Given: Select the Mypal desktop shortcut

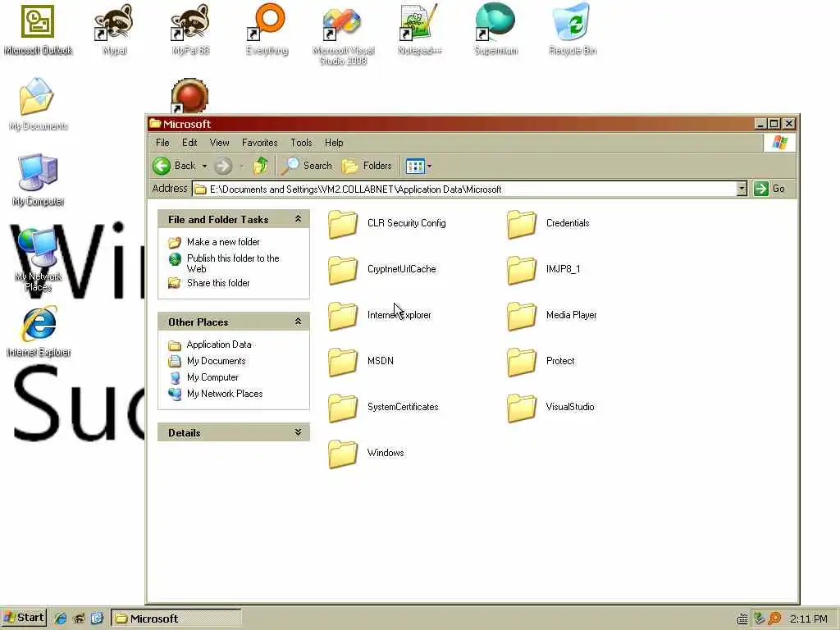Looking at the screenshot, I should [x=114, y=30].
